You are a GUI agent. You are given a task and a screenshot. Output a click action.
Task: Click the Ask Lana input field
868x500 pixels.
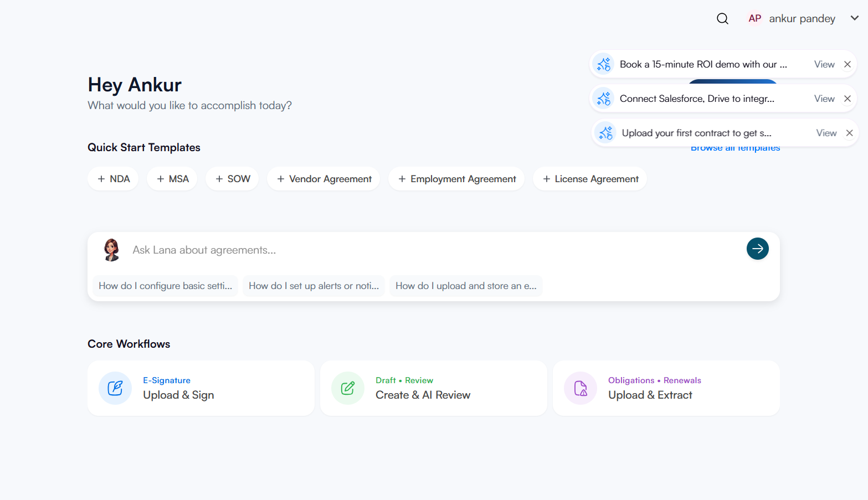(x=332, y=249)
